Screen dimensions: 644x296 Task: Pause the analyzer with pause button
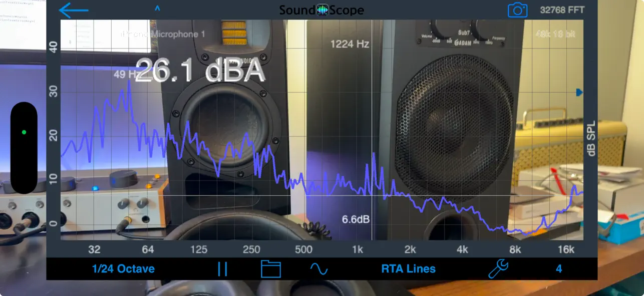(x=223, y=269)
